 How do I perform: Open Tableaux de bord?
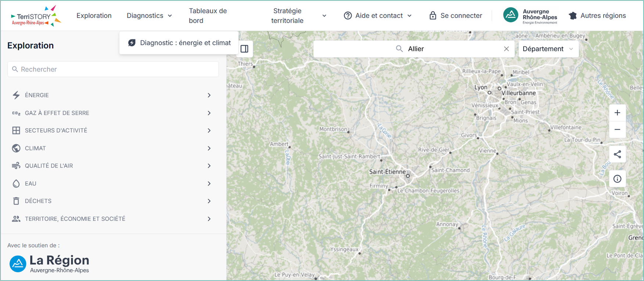pos(208,16)
